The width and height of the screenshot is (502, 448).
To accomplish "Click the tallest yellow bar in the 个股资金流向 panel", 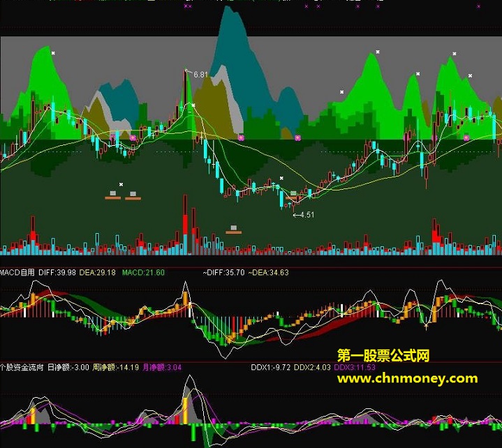I will pos(185,410).
